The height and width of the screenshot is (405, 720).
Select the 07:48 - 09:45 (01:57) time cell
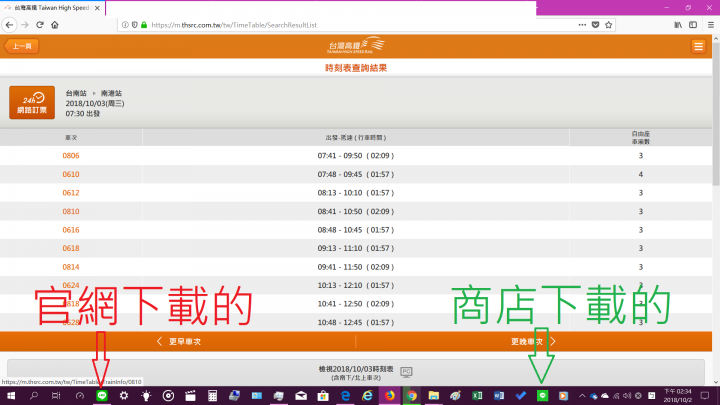pyautogui.click(x=356, y=174)
